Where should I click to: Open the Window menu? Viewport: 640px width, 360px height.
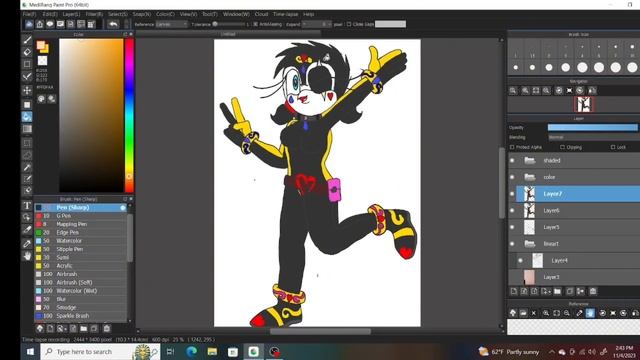(236, 14)
